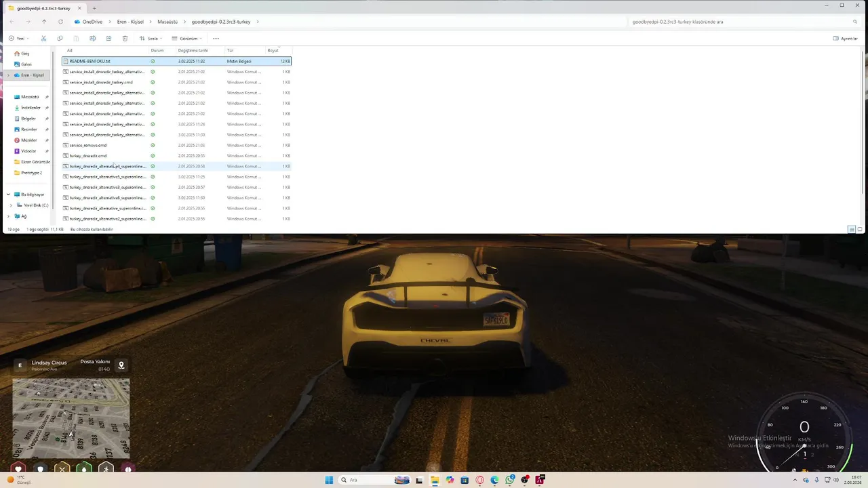Open İndirilenler in the navigation pane

(31, 108)
